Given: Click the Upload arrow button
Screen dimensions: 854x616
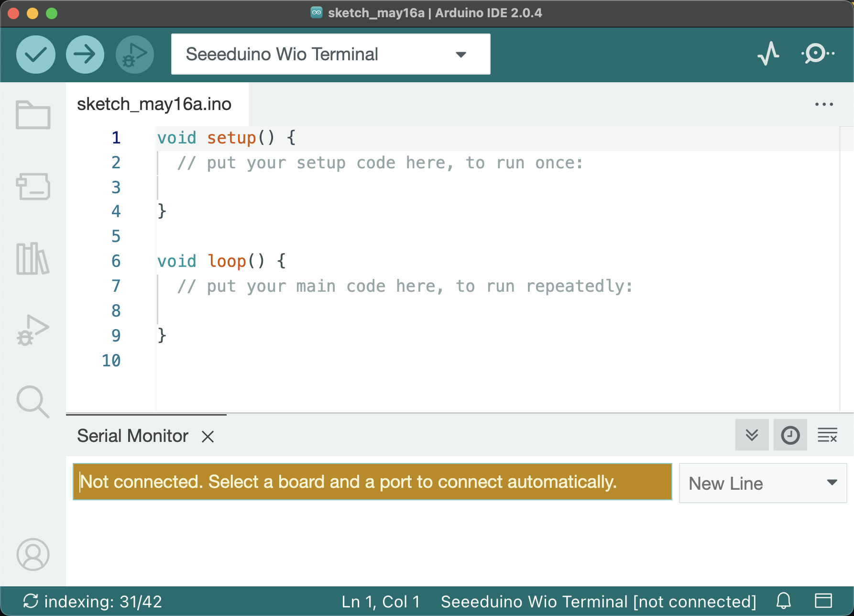Looking at the screenshot, I should 85,55.
